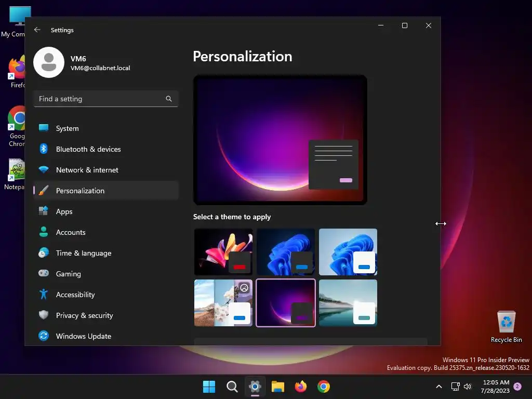
Task: Click the VM6@collabnet.local account name
Action: pyautogui.click(x=100, y=68)
